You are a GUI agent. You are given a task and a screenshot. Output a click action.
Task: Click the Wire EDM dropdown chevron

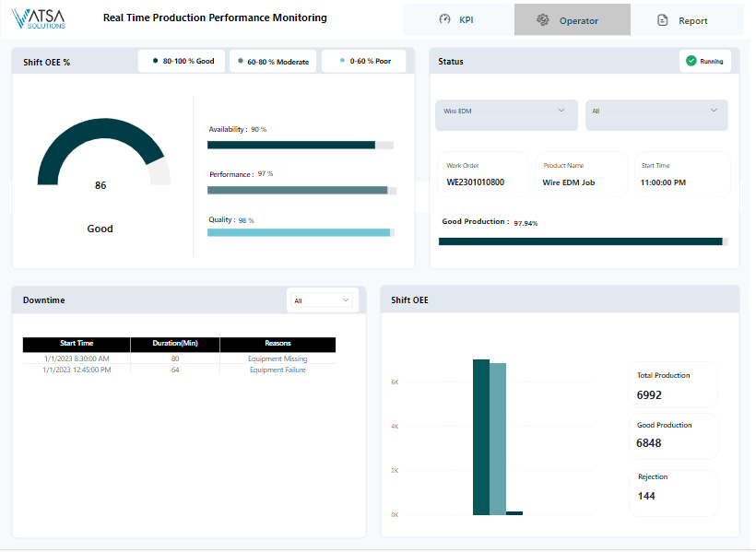pyautogui.click(x=561, y=111)
